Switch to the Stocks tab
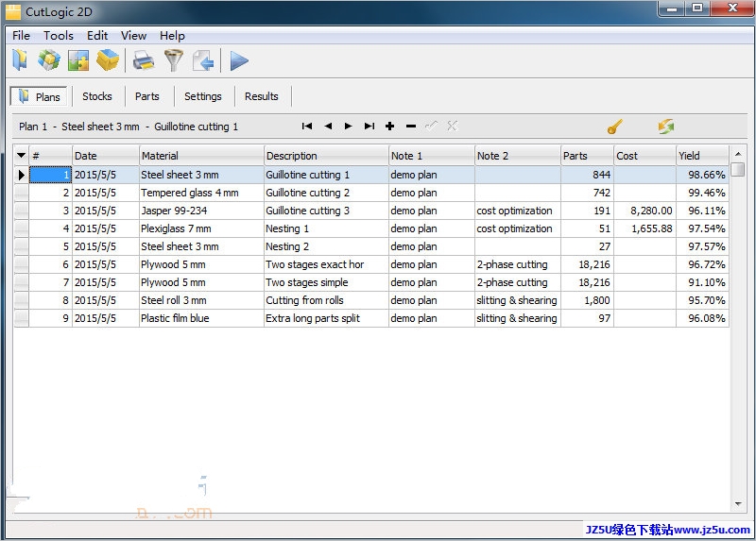 tap(97, 96)
